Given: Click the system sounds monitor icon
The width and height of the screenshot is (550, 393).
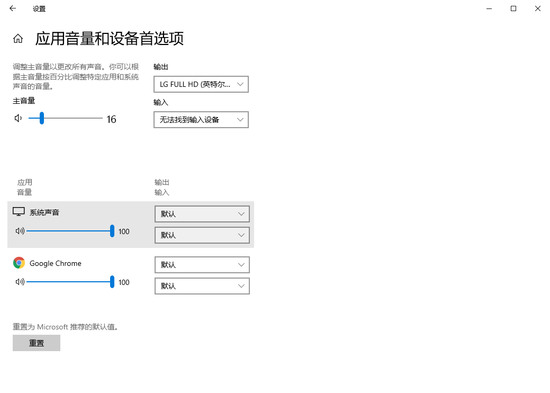Looking at the screenshot, I should (x=19, y=212).
